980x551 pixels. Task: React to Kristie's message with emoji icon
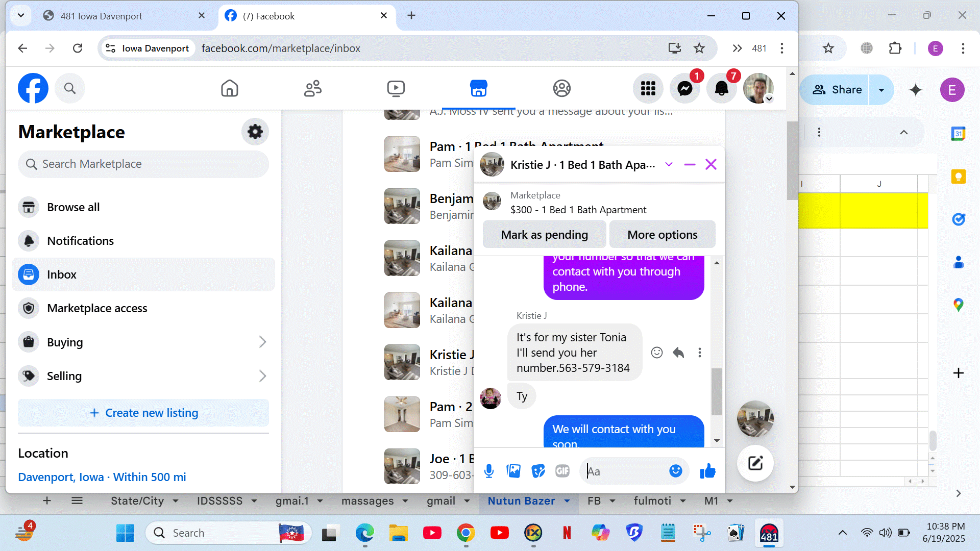(657, 353)
